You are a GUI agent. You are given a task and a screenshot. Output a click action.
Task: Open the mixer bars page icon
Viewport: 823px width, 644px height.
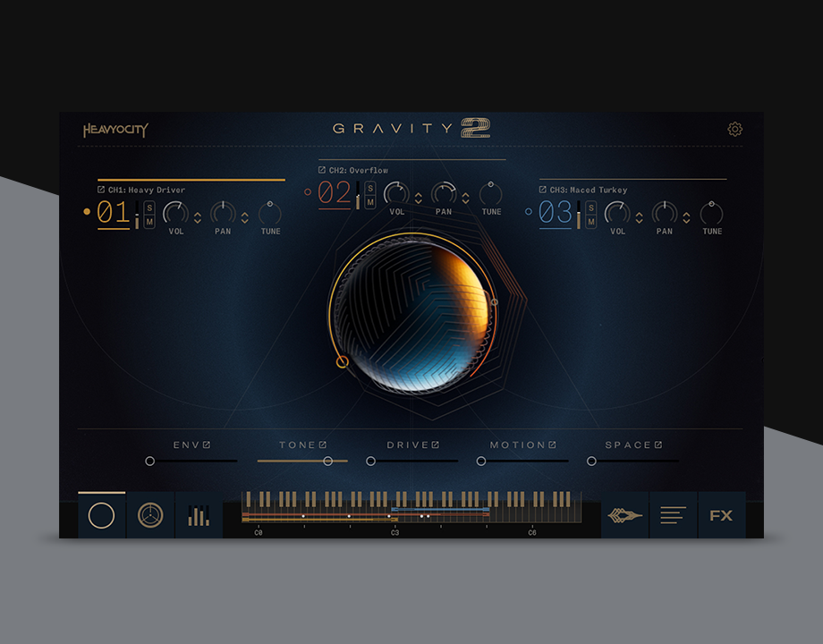pyautogui.click(x=199, y=516)
